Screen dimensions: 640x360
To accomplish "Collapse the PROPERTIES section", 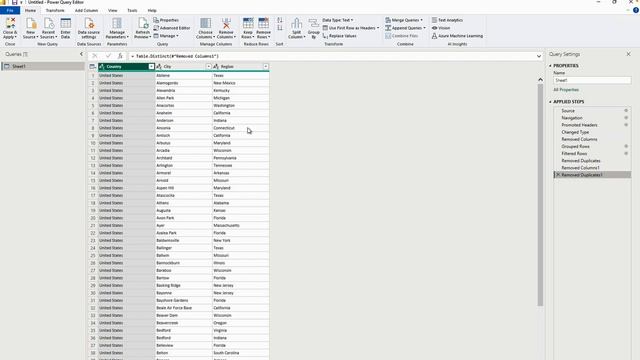I will (550, 66).
